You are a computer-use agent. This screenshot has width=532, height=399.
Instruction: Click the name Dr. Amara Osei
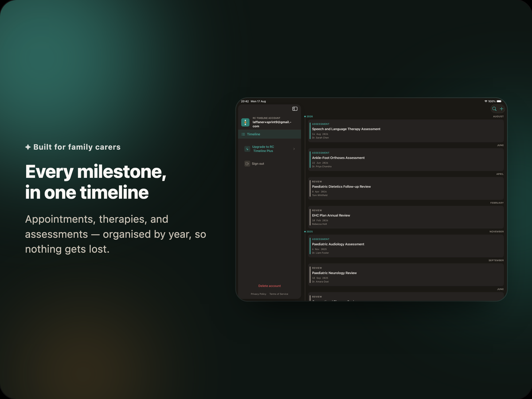click(x=321, y=282)
